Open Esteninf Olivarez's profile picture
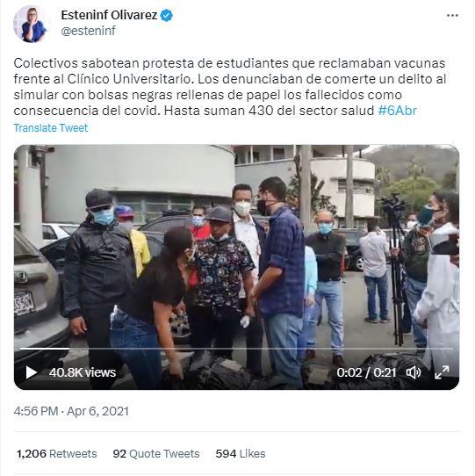475x476 pixels. coord(31,24)
